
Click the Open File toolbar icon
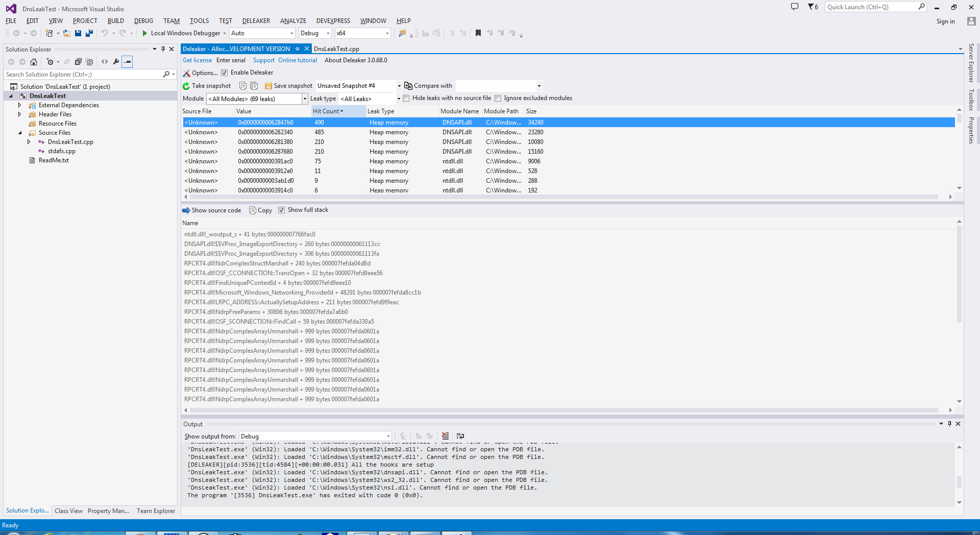tap(66, 33)
